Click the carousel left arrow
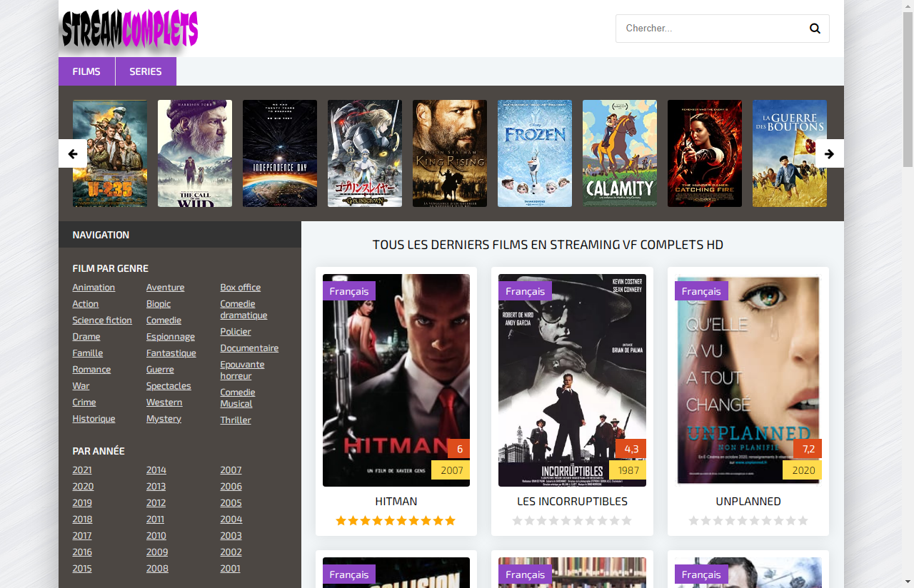Image resolution: width=914 pixels, height=588 pixels. (x=73, y=153)
